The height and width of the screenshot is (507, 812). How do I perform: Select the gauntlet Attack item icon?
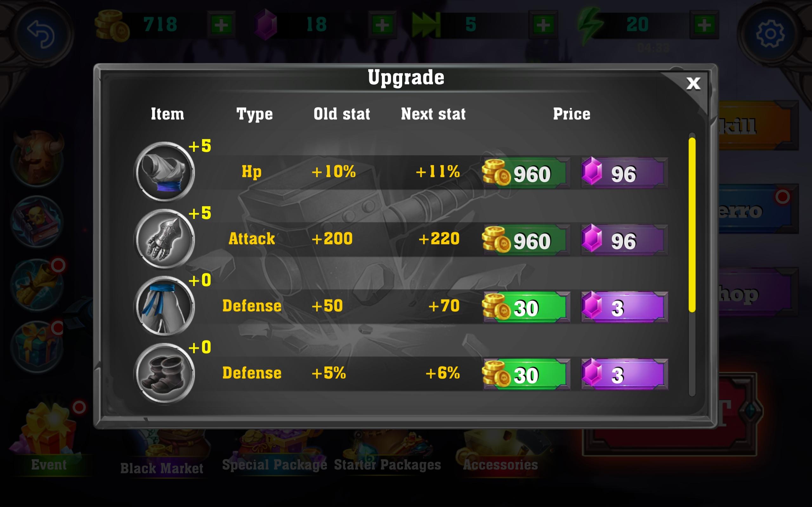(164, 239)
